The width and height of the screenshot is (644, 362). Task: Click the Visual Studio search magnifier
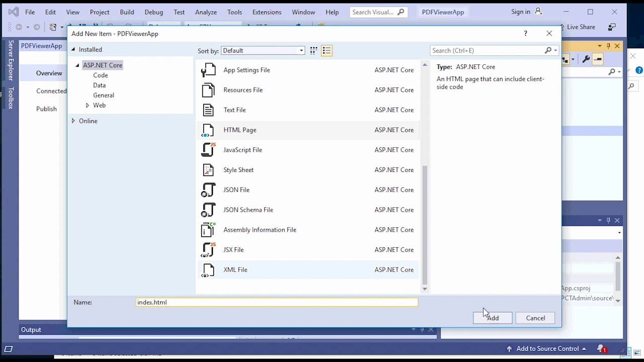[400, 12]
